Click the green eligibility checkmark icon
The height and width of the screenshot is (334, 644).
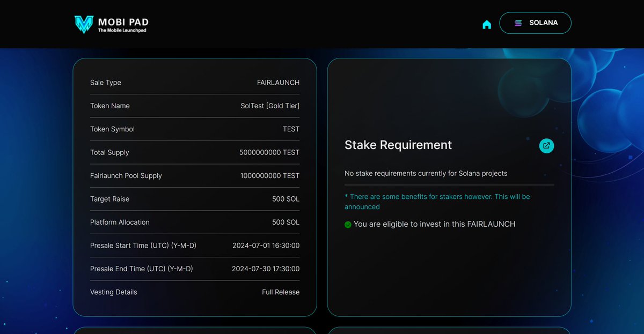(348, 225)
